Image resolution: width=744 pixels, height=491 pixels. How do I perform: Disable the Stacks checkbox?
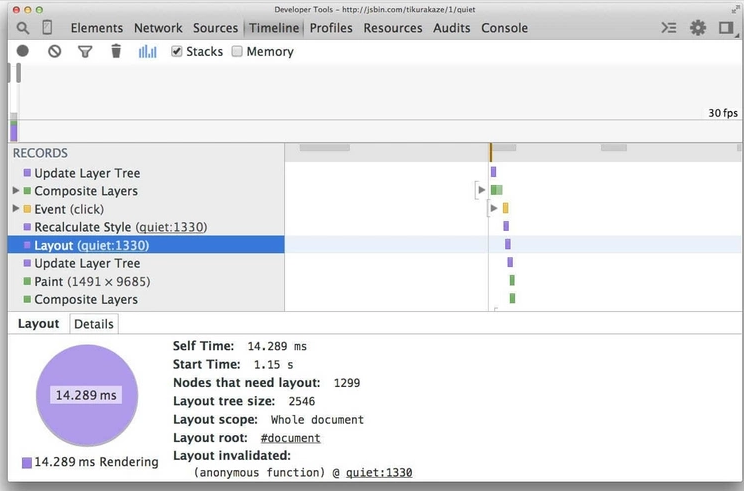pyautogui.click(x=177, y=51)
